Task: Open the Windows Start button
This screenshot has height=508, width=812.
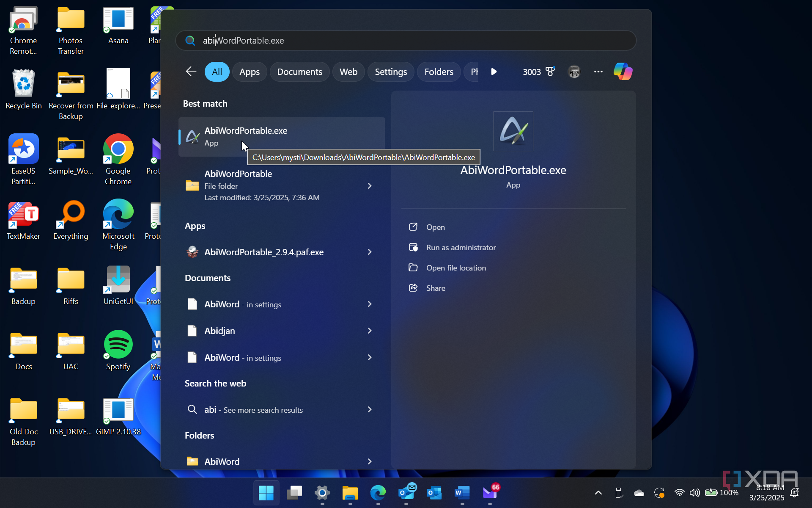Action: 266,493
